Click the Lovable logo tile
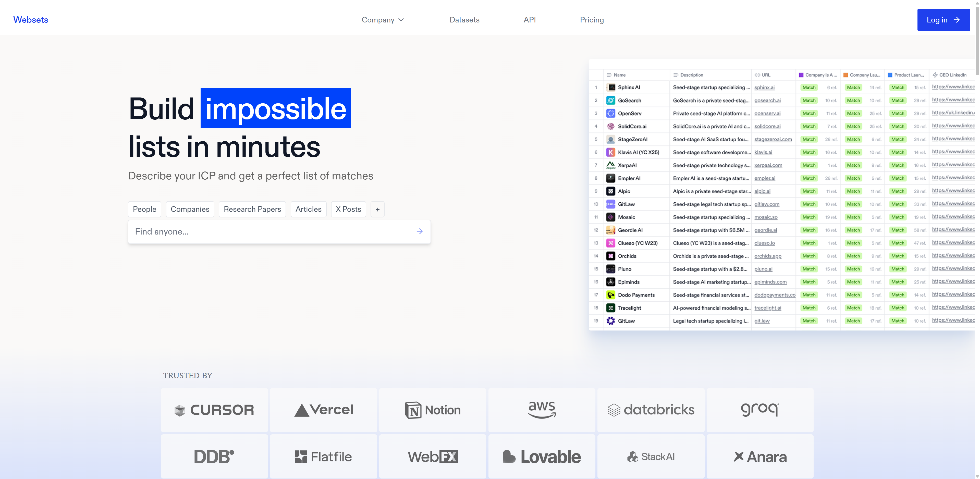The height and width of the screenshot is (479, 980). click(x=542, y=456)
